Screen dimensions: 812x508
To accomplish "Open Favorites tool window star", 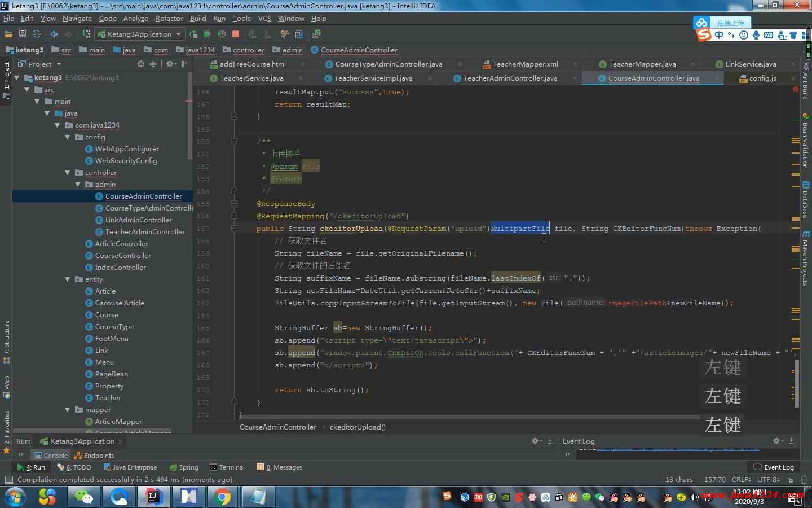I will point(6,451).
